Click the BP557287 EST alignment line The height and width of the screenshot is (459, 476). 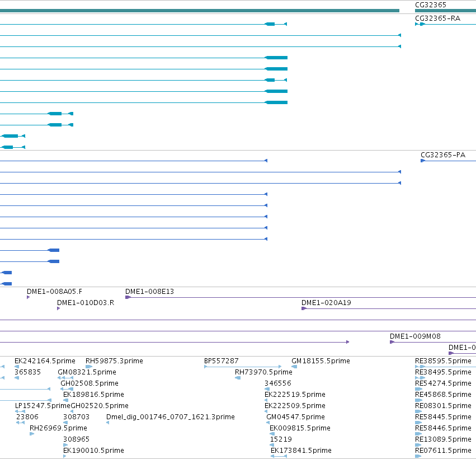click(x=243, y=367)
